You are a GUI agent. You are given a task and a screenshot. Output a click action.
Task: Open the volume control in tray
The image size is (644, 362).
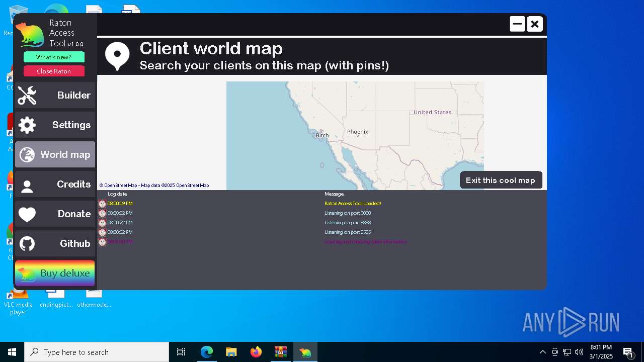click(579, 352)
